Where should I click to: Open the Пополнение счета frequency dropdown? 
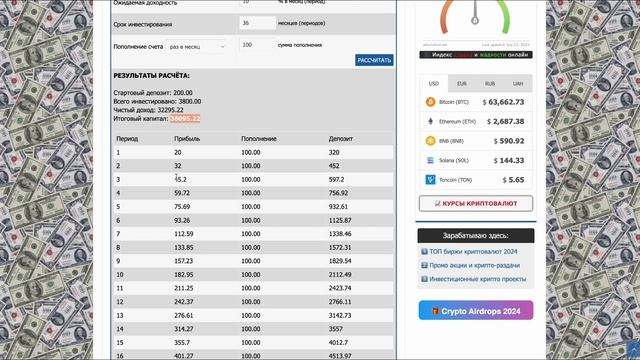[x=197, y=47]
